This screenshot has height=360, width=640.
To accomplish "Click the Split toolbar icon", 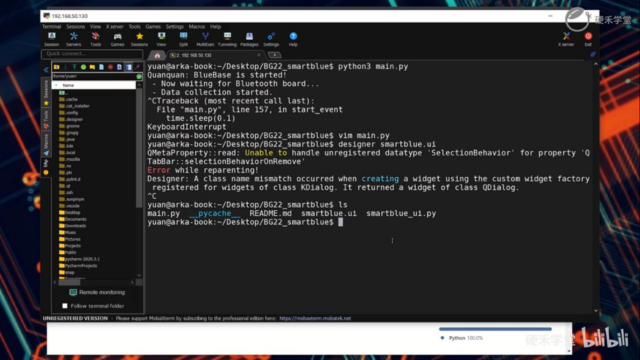I will 183,39.
